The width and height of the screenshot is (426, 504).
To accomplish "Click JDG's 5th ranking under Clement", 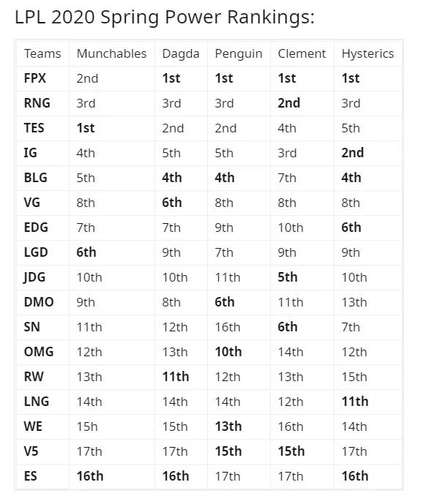I will pyautogui.click(x=288, y=277).
